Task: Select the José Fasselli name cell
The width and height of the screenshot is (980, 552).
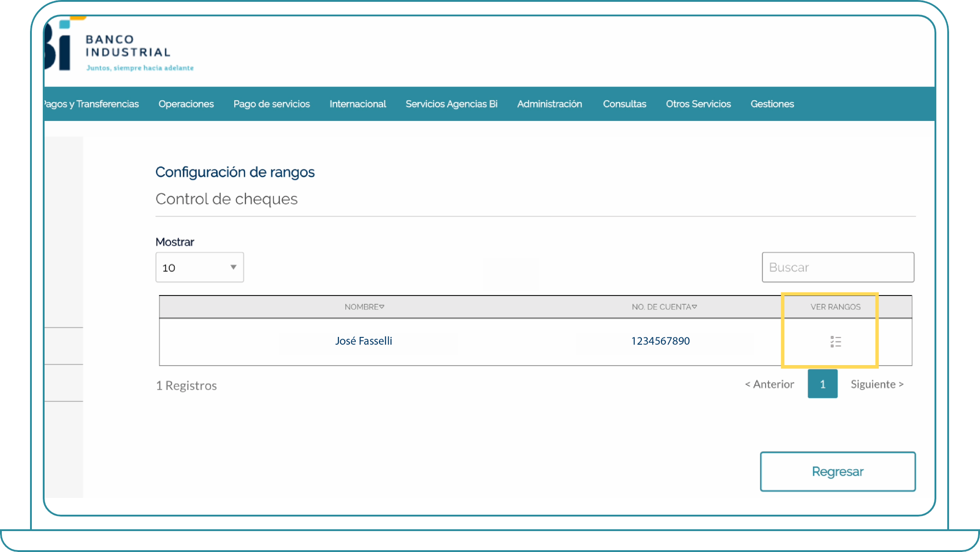Action: click(x=364, y=341)
